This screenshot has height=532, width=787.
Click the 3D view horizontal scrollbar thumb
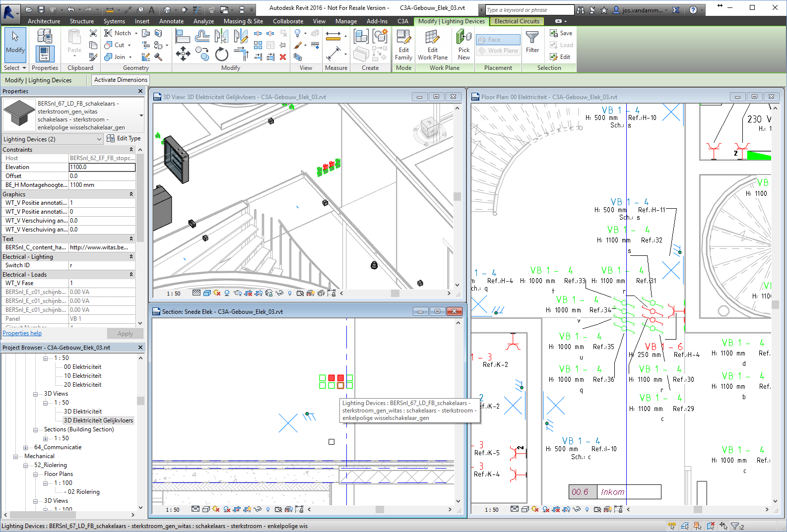click(395, 294)
